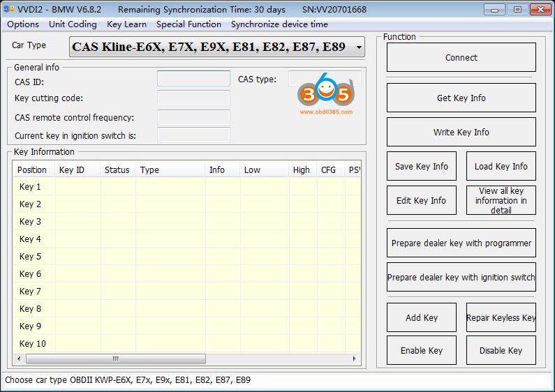Select the Key 6 row
The width and height of the screenshot is (555, 392).
186,274
